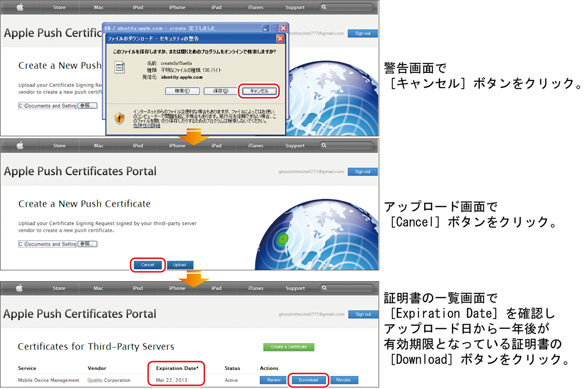
Task: Click 参照... on the page behind the warning dialog
Action: point(87,106)
